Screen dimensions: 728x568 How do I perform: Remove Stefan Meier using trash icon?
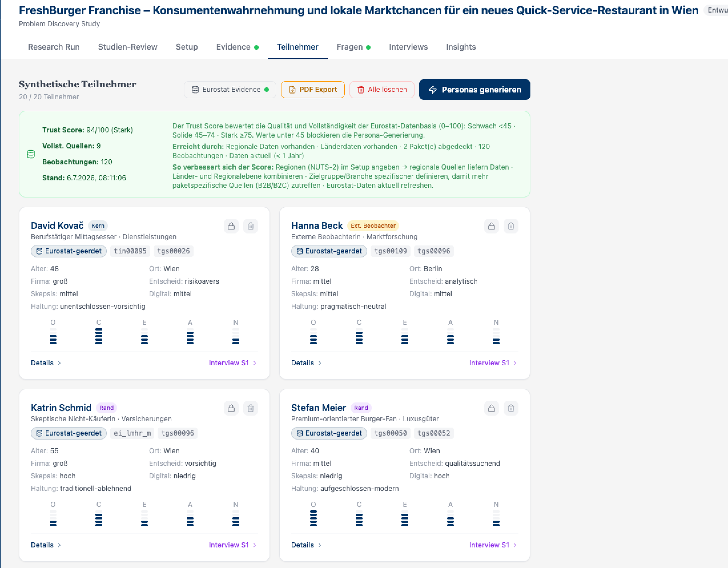pos(511,408)
